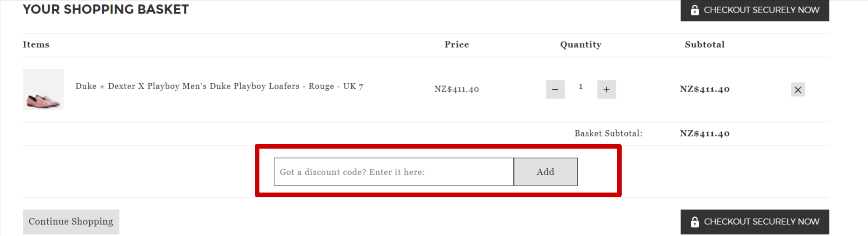The height and width of the screenshot is (236, 868).
Task: Click the Items column header
Action: [36, 44]
